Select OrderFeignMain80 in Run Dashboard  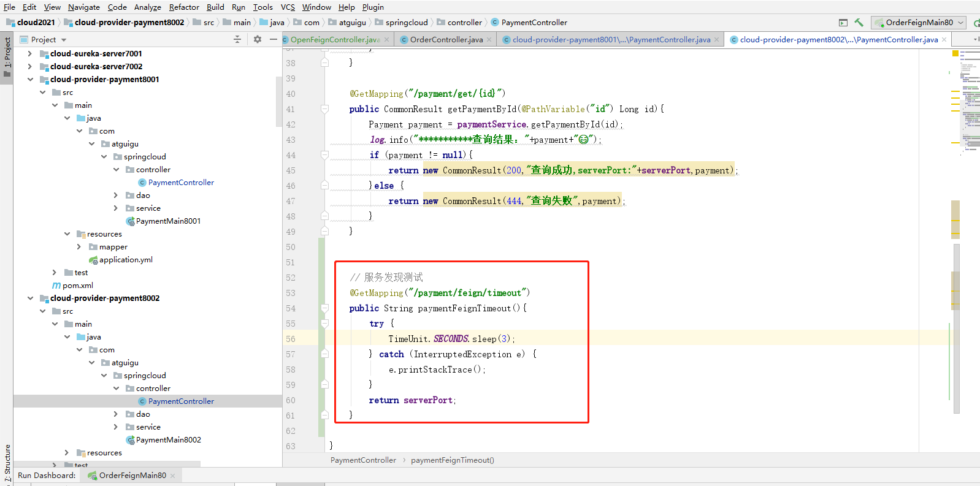[x=132, y=475]
